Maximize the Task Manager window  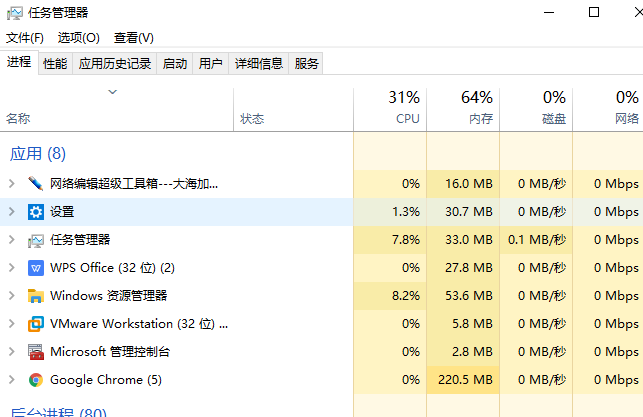[x=594, y=12]
